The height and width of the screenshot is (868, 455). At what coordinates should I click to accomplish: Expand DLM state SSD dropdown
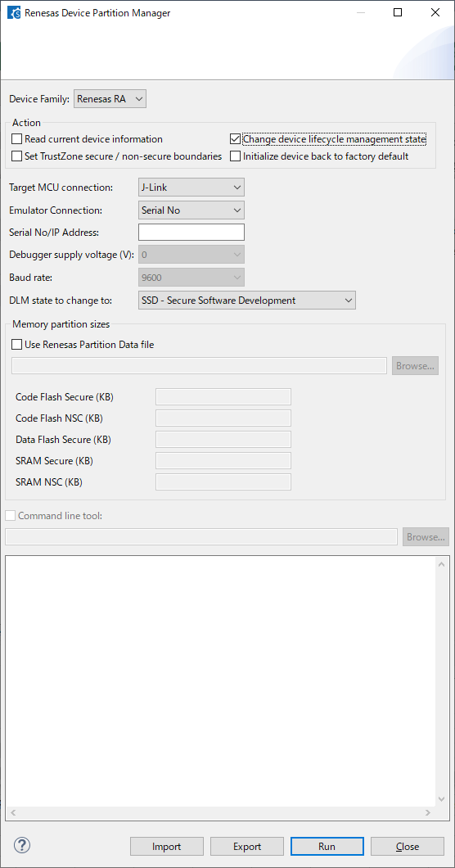pyautogui.click(x=246, y=300)
